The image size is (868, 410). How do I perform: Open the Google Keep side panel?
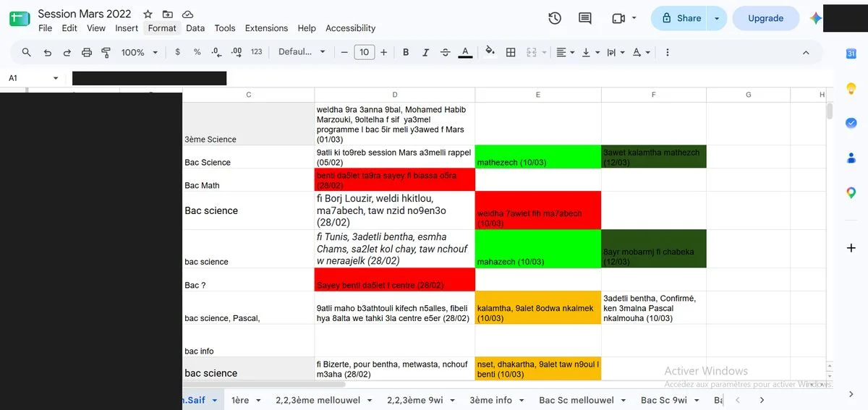click(851, 88)
